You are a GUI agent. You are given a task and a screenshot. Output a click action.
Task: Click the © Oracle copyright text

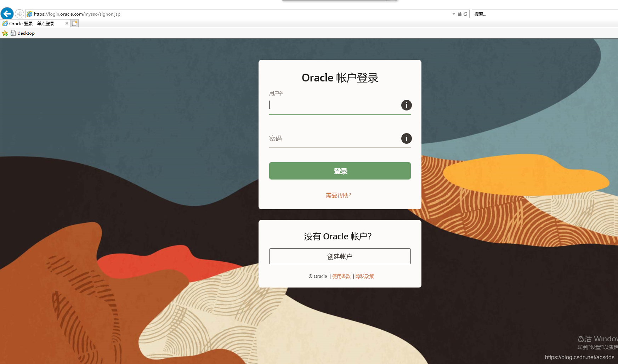tap(318, 277)
